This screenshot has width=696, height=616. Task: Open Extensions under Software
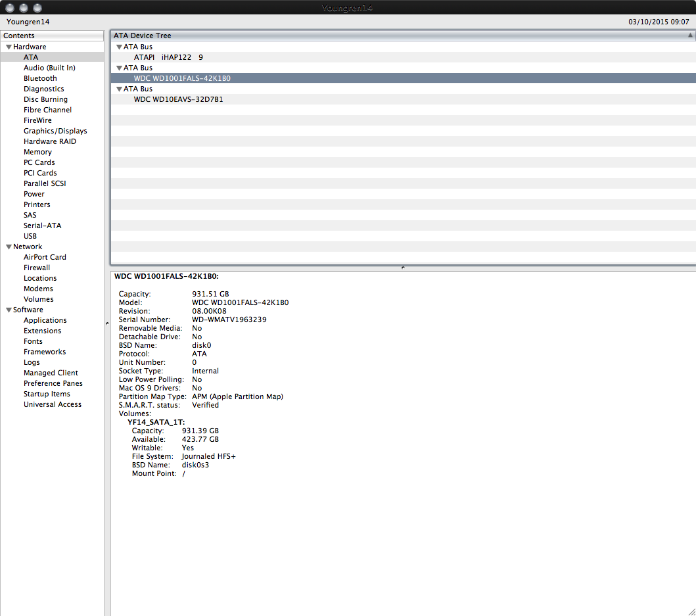[42, 331]
